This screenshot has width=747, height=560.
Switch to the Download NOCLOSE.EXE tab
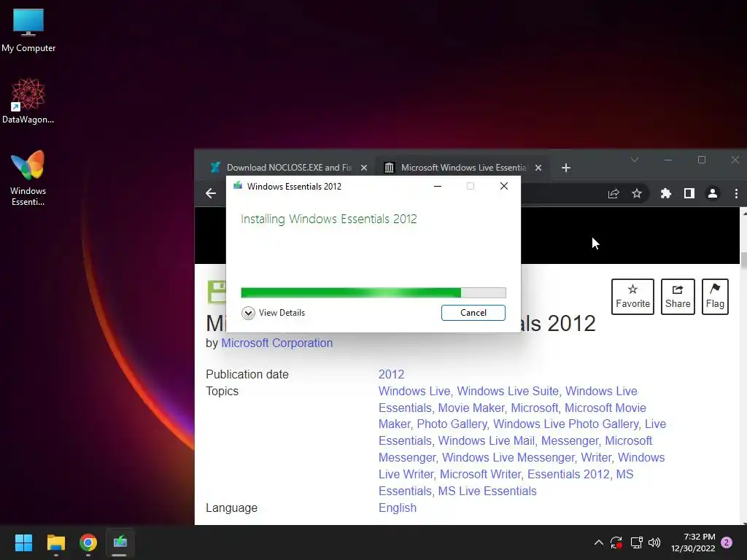(289, 168)
